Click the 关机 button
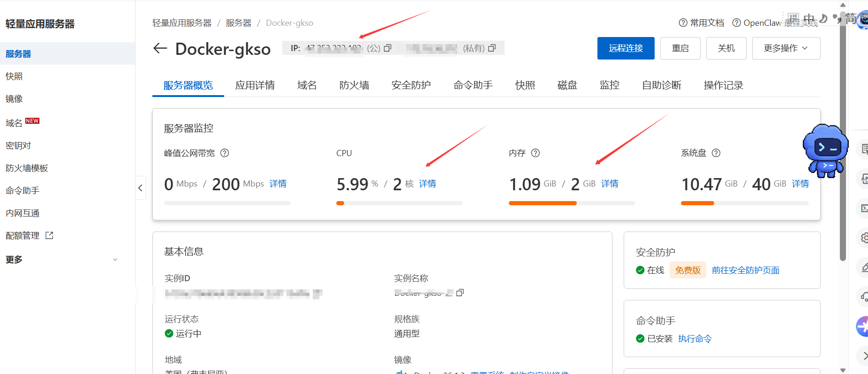This screenshot has height=374, width=868. (x=726, y=48)
